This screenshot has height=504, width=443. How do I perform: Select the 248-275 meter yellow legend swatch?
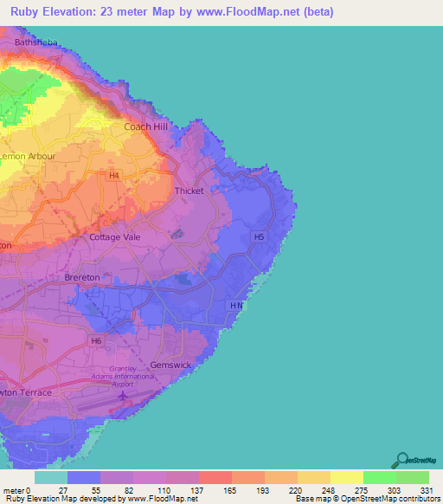click(347, 478)
